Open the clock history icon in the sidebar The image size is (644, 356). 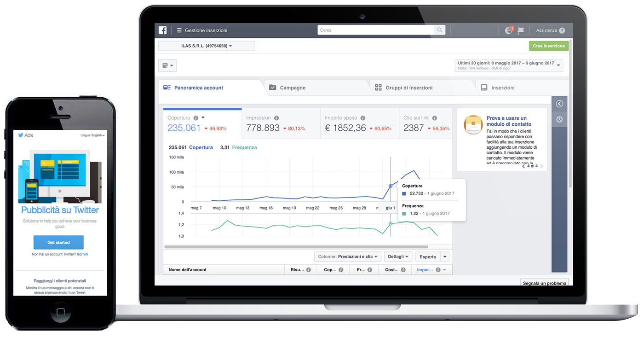[559, 119]
